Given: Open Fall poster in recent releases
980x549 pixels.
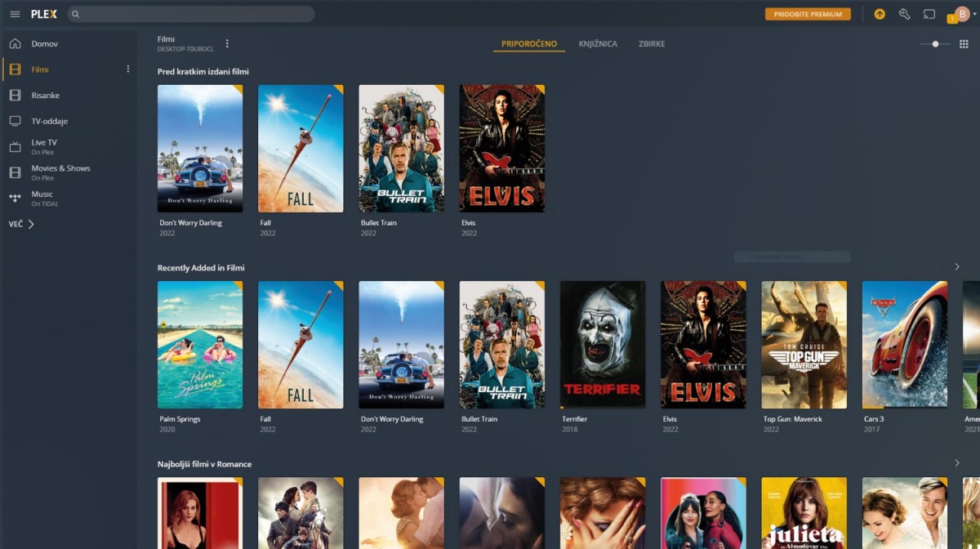Looking at the screenshot, I should [301, 149].
